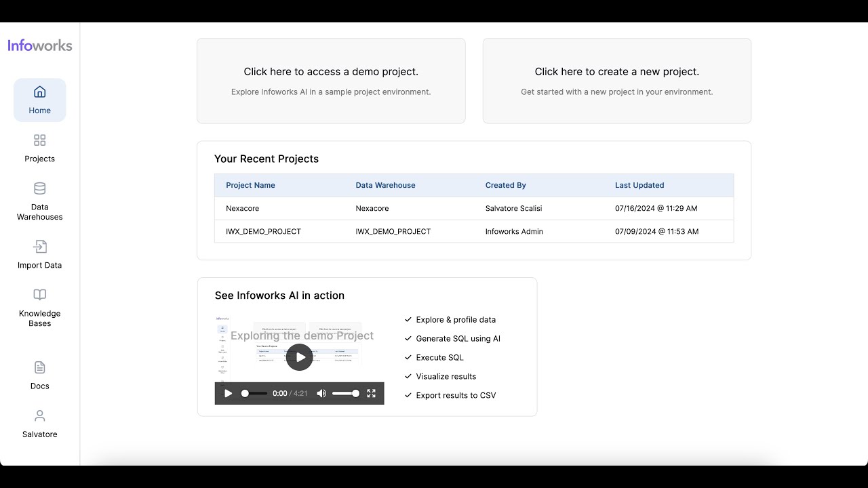This screenshot has height=488, width=868.
Task: Click the Project Name column header
Action: pyautogui.click(x=250, y=185)
